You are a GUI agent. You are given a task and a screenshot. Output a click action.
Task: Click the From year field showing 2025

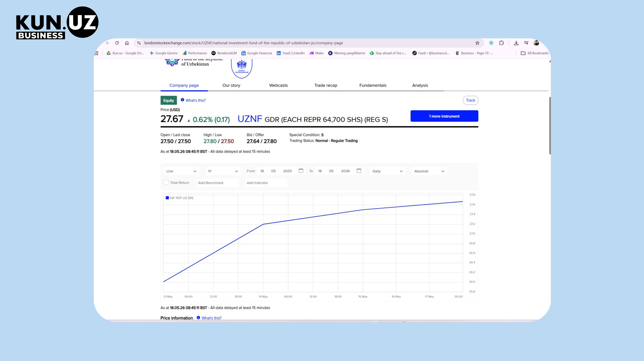(x=287, y=171)
